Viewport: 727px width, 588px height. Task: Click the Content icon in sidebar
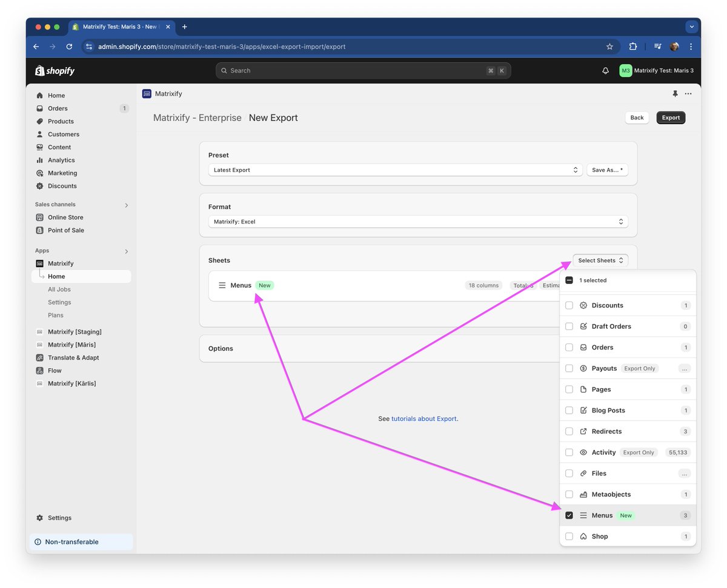pos(40,147)
